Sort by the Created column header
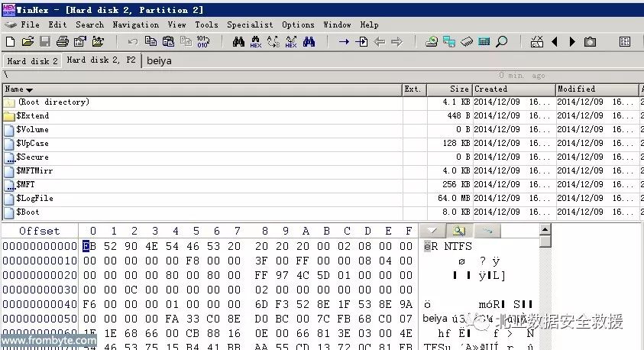 (x=514, y=89)
